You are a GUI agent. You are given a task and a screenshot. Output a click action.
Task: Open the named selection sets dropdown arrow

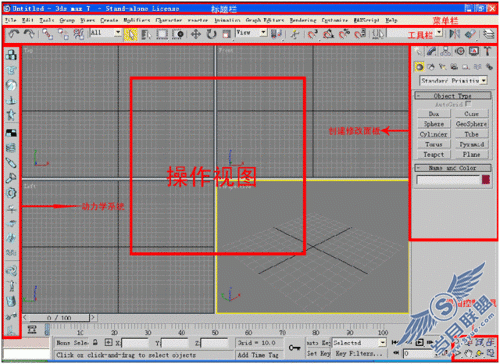tap(439, 32)
